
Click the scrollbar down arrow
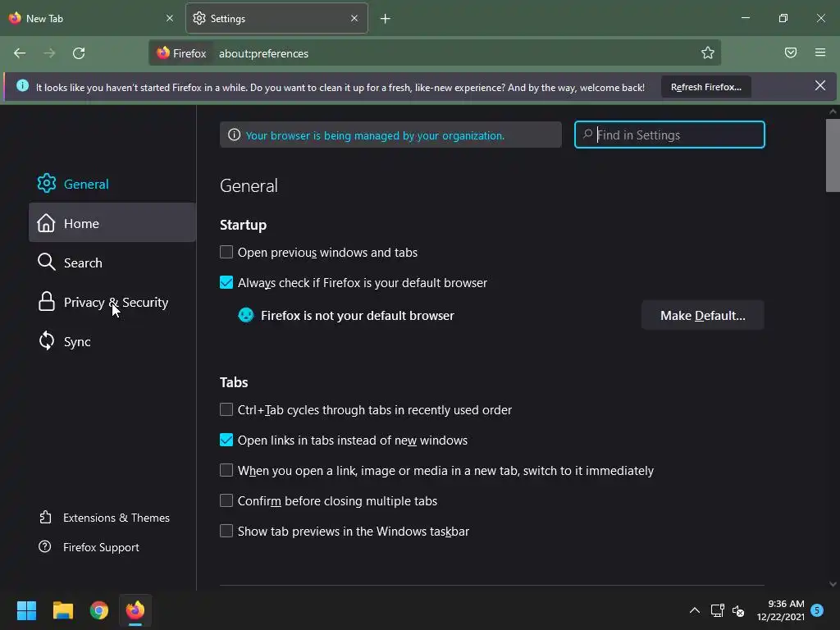pos(833,584)
